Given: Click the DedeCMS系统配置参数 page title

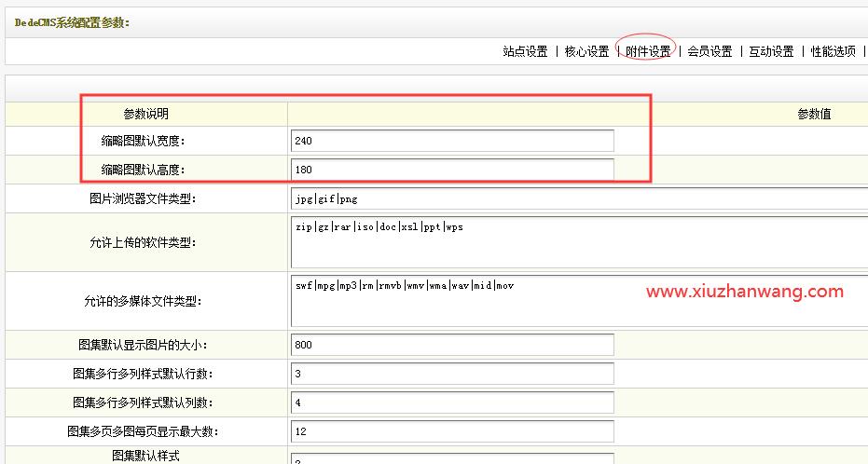Looking at the screenshot, I should click(x=72, y=22).
